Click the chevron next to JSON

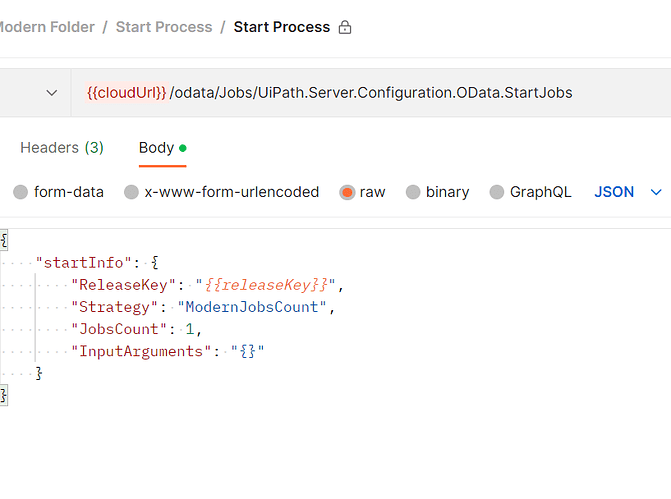point(657,192)
